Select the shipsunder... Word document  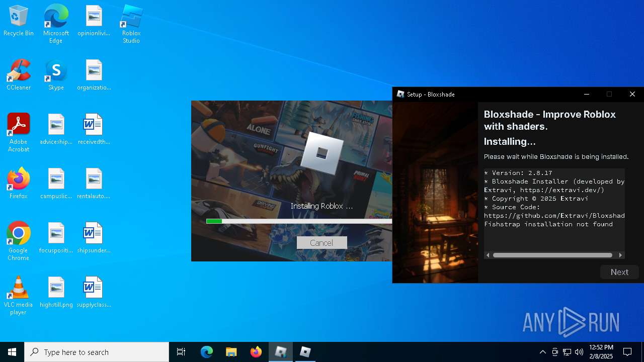click(x=94, y=238)
